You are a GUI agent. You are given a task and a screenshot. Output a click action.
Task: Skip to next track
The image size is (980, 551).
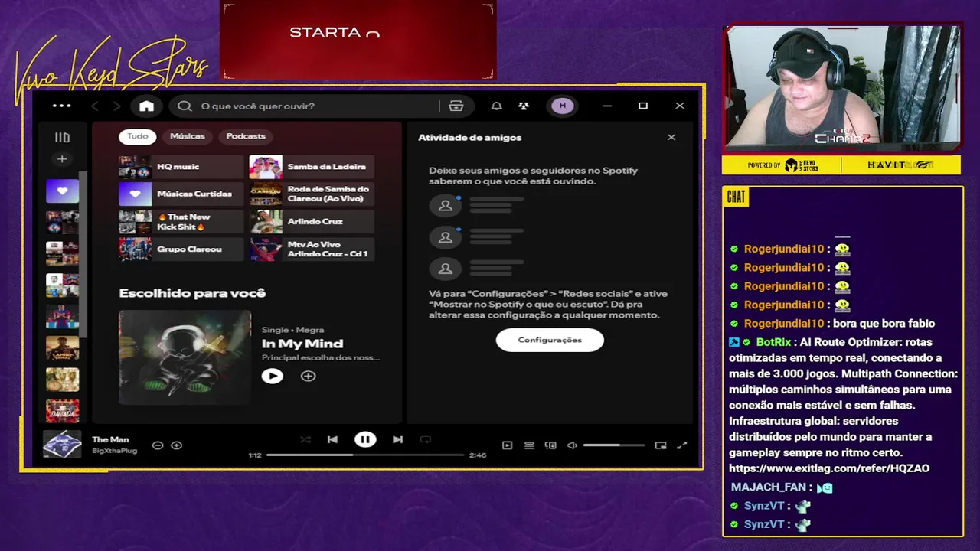point(397,439)
